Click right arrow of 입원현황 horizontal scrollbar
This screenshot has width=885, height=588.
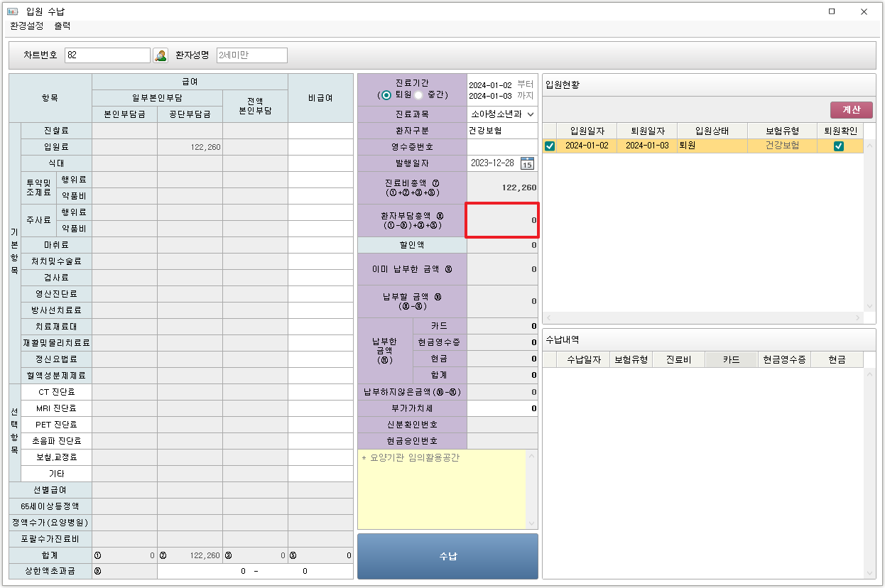(x=858, y=318)
